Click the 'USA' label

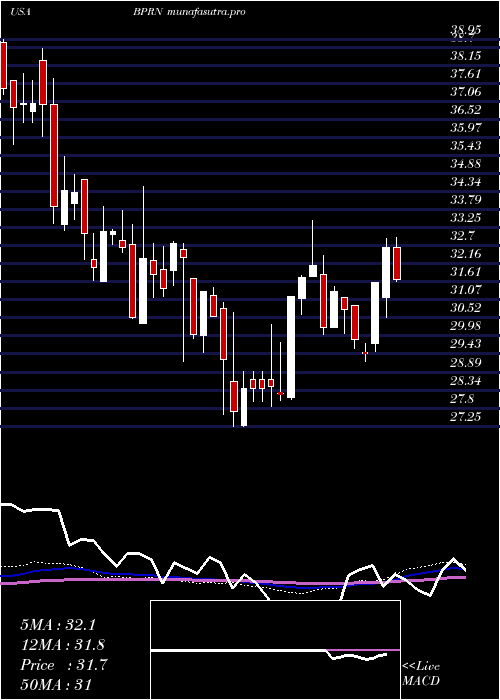point(20,12)
